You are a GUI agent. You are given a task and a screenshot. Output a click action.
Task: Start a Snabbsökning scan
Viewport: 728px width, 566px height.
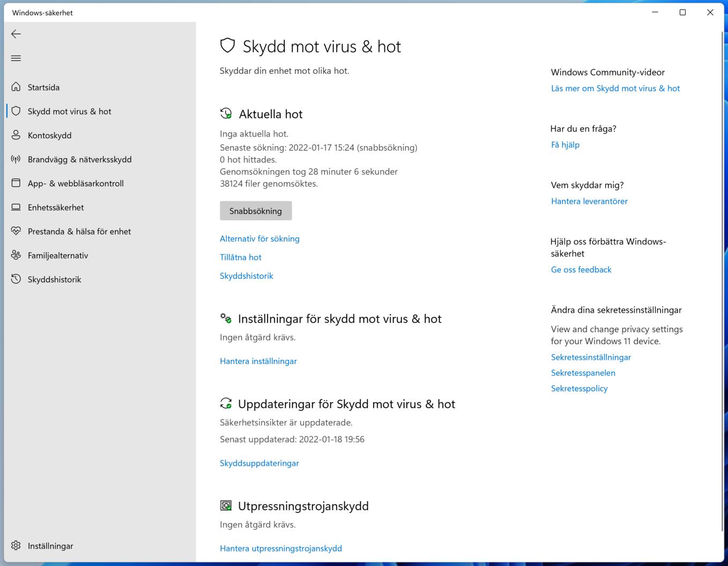pyautogui.click(x=256, y=210)
